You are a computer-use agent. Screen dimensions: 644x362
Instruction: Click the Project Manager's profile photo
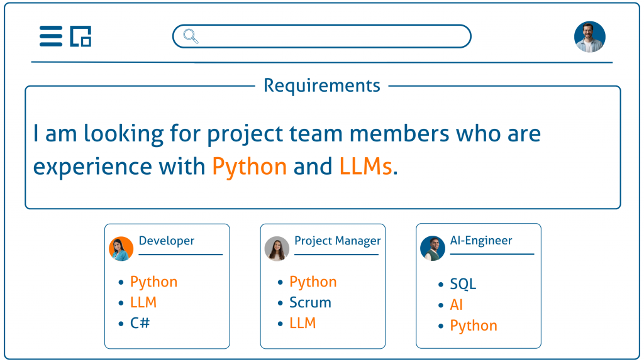point(277,249)
